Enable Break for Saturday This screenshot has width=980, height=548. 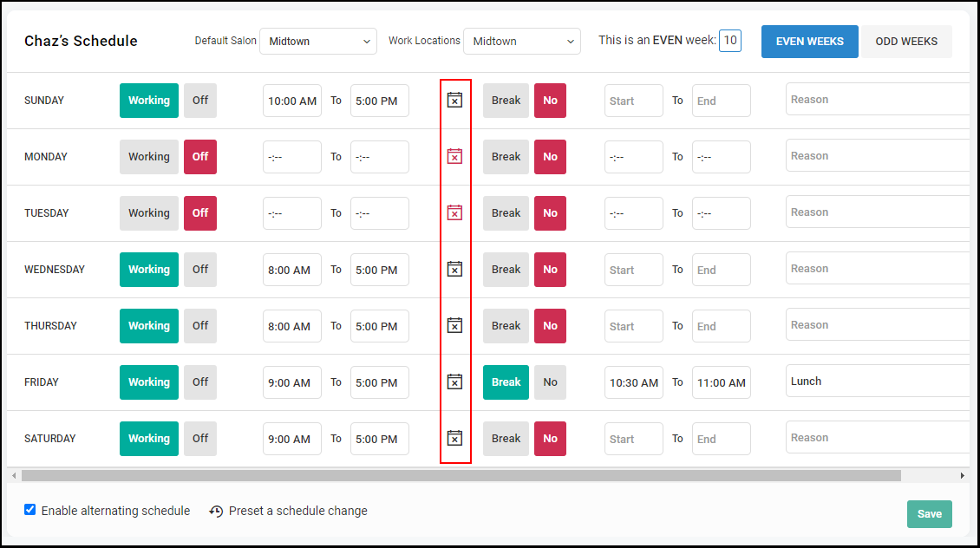506,439
